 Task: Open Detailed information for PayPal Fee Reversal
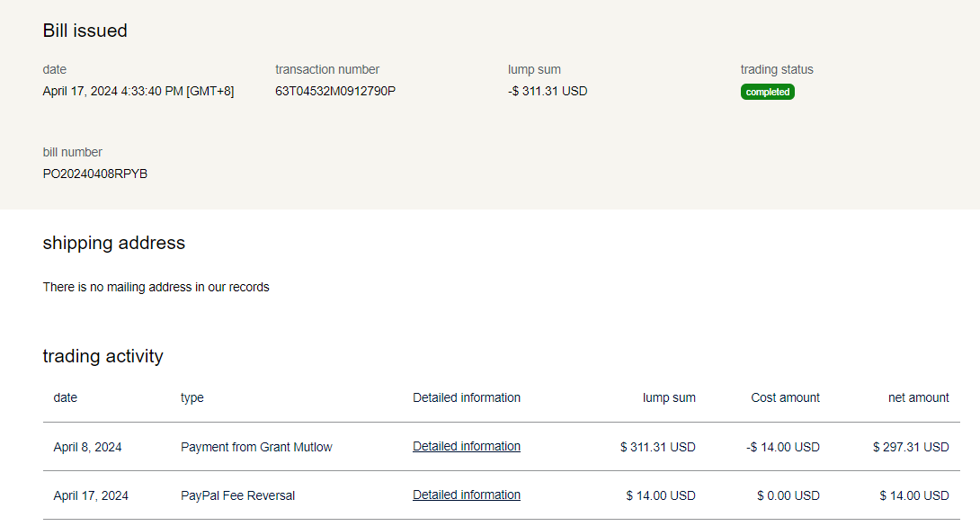[x=466, y=495]
